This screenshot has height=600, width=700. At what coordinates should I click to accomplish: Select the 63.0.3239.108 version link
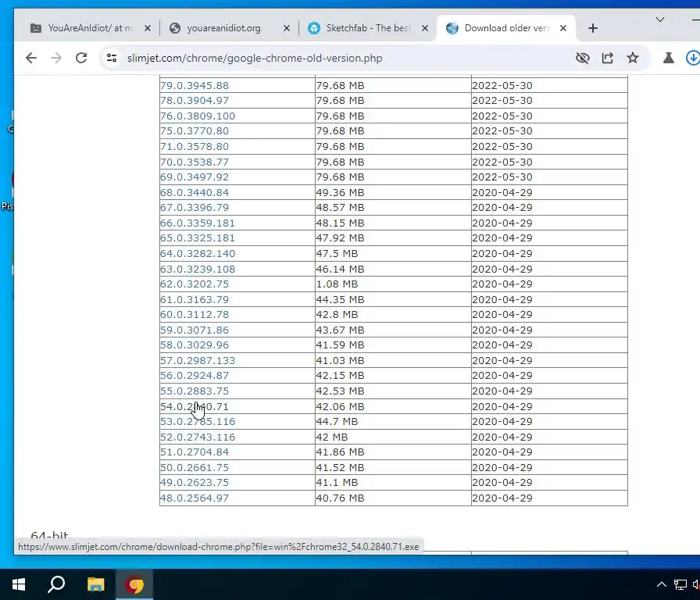click(198, 270)
